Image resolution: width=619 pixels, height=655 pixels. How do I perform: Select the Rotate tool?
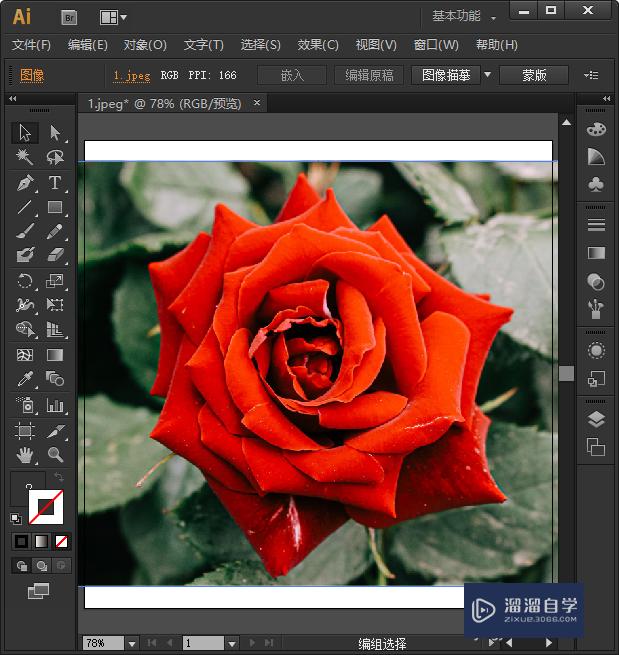(25, 281)
